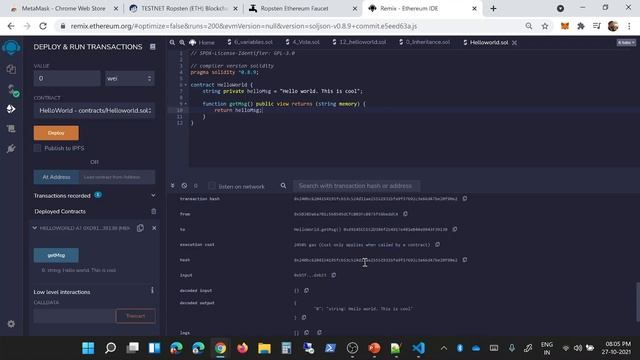640x360 pixels.
Task: Open the wei unit dropdown
Action: pos(130,78)
